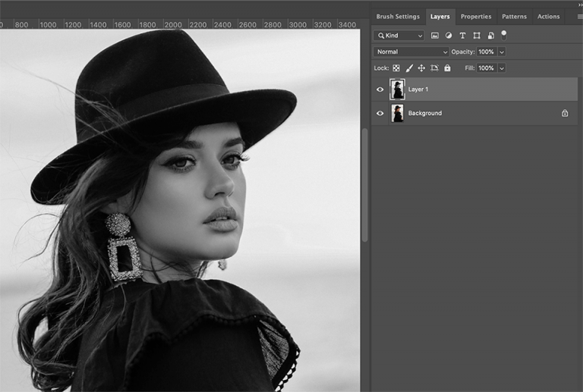
Task: Open the Kind filter dropdown
Action: click(399, 36)
